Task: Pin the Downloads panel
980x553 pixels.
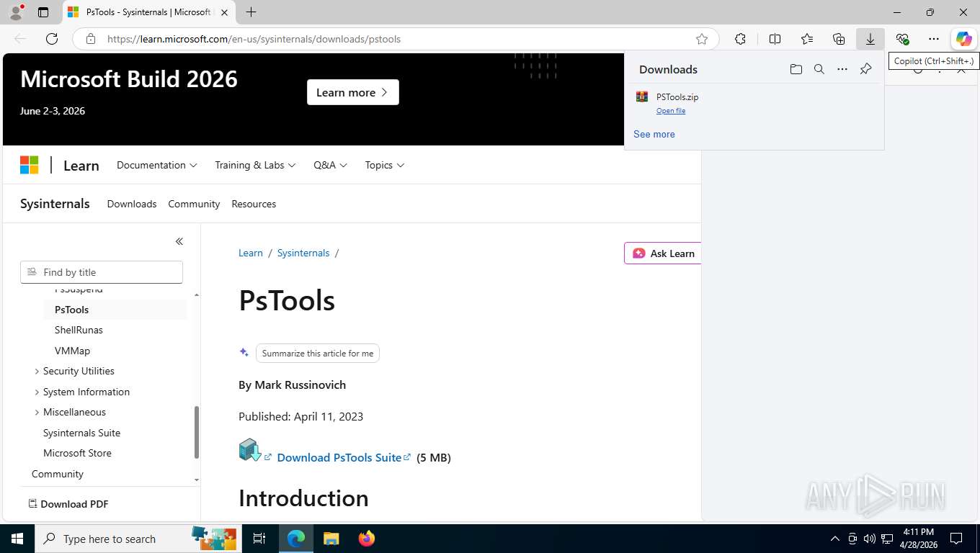Action: (866, 69)
